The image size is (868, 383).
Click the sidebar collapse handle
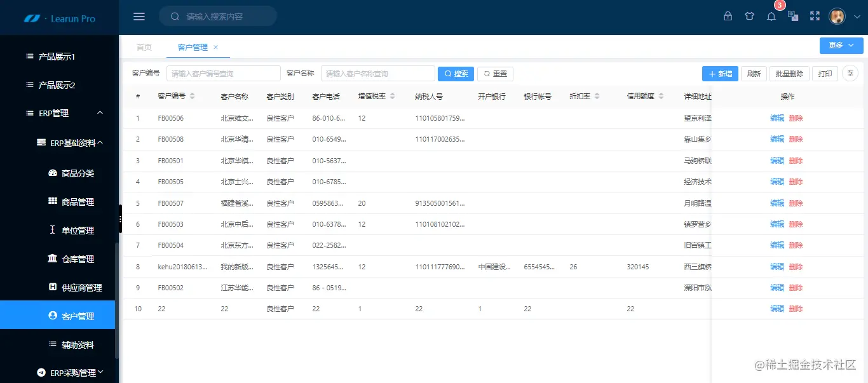[x=120, y=218]
